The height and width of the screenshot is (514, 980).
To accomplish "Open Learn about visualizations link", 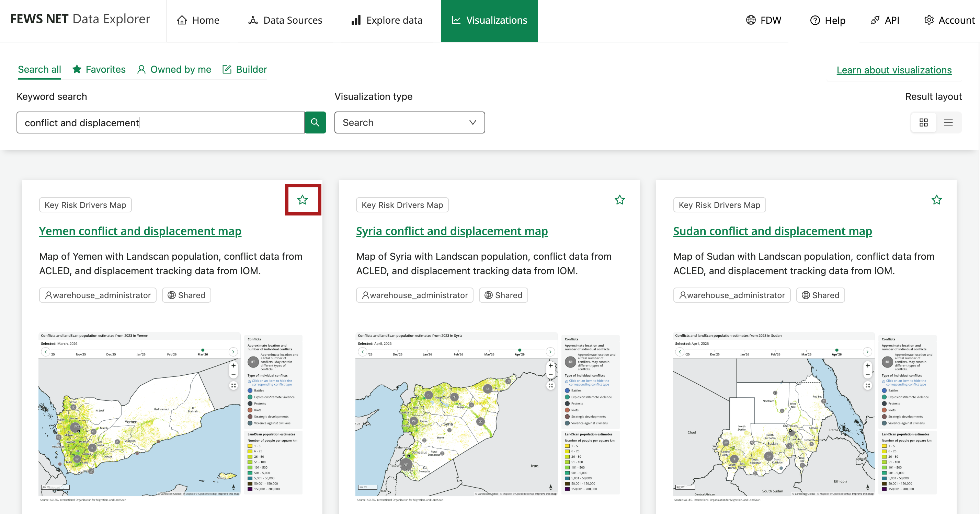I will click(x=894, y=70).
